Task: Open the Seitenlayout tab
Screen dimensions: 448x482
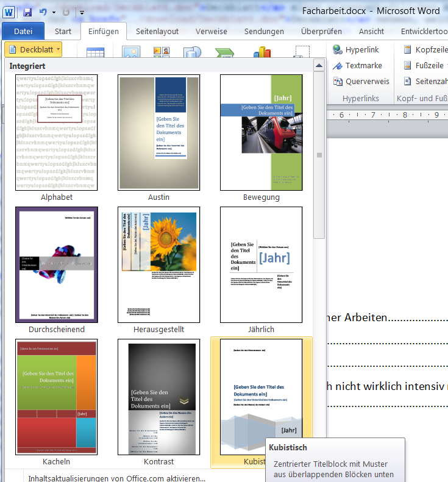Action: [x=157, y=31]
